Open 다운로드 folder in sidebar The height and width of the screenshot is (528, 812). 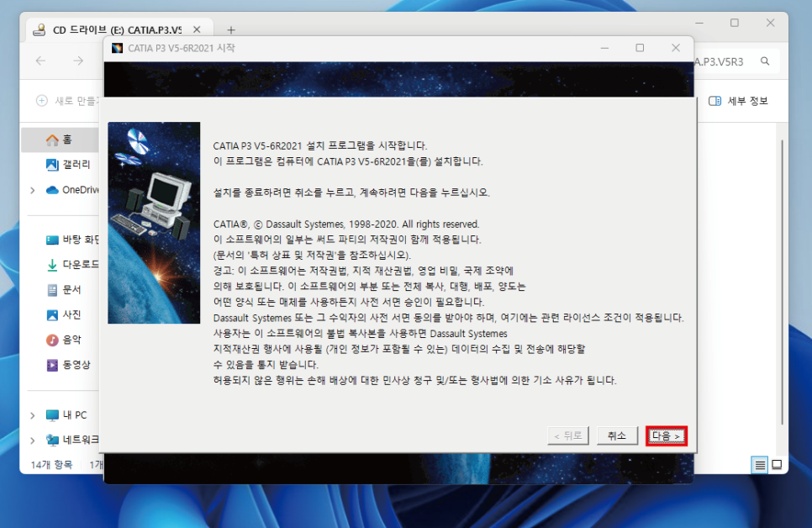(72, 265)
